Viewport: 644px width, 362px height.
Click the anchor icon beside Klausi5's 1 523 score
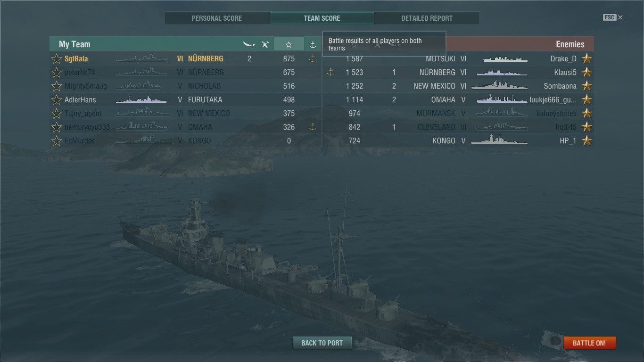pyautogui.click(x=330, y=72)
